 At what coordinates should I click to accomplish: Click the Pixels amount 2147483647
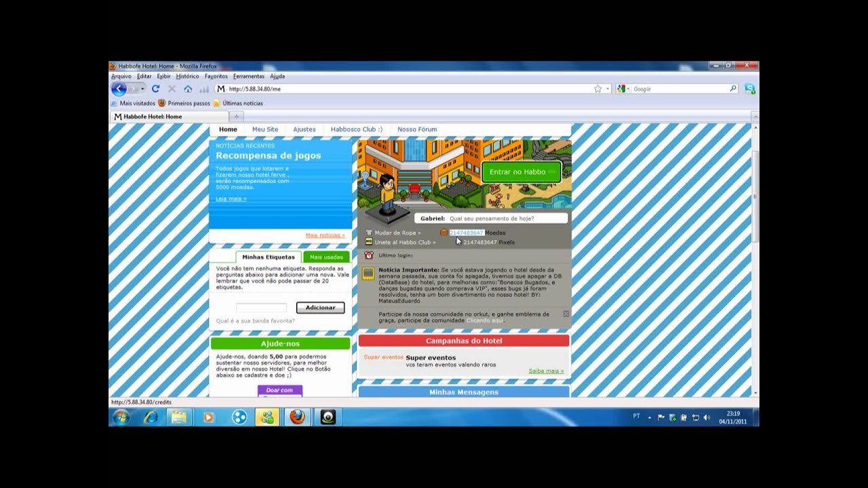(480, 242)
